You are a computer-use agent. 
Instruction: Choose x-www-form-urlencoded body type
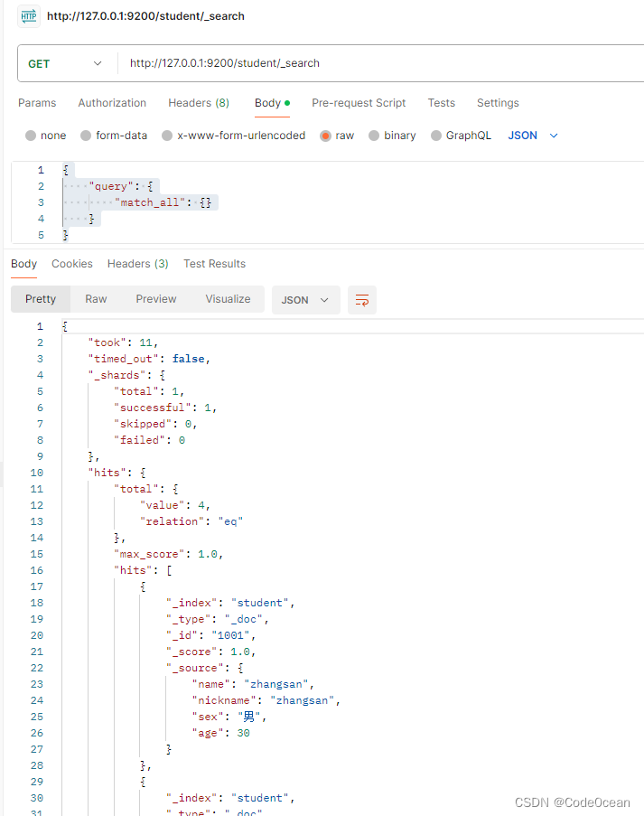point(234,136)
